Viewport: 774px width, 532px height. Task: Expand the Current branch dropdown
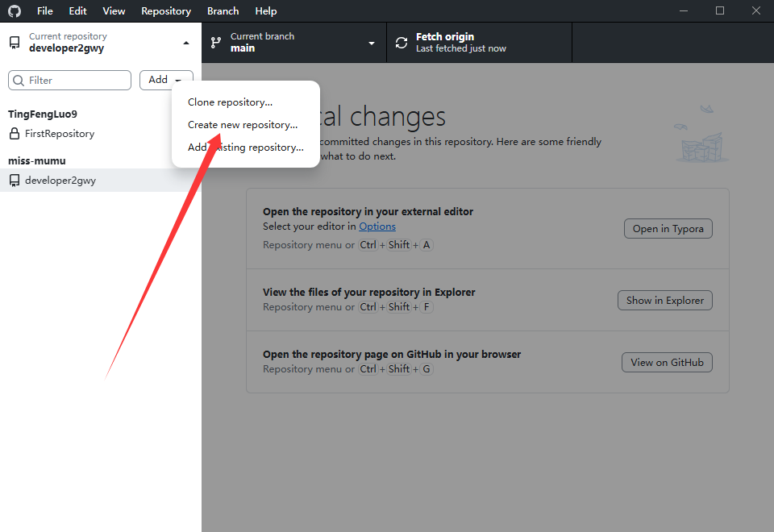tap(372, 43)
